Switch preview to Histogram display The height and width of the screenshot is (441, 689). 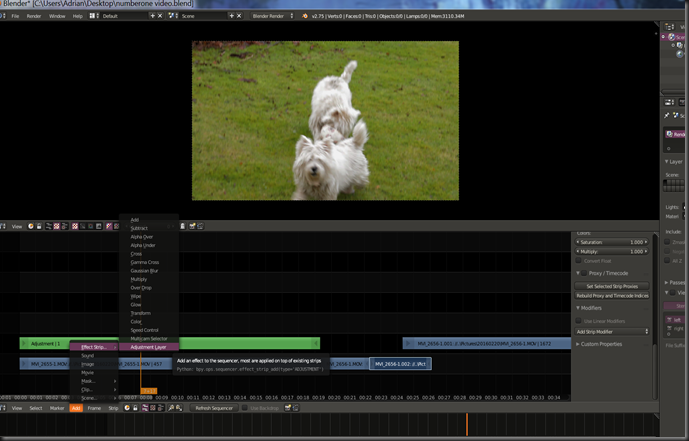coord(98,226)
